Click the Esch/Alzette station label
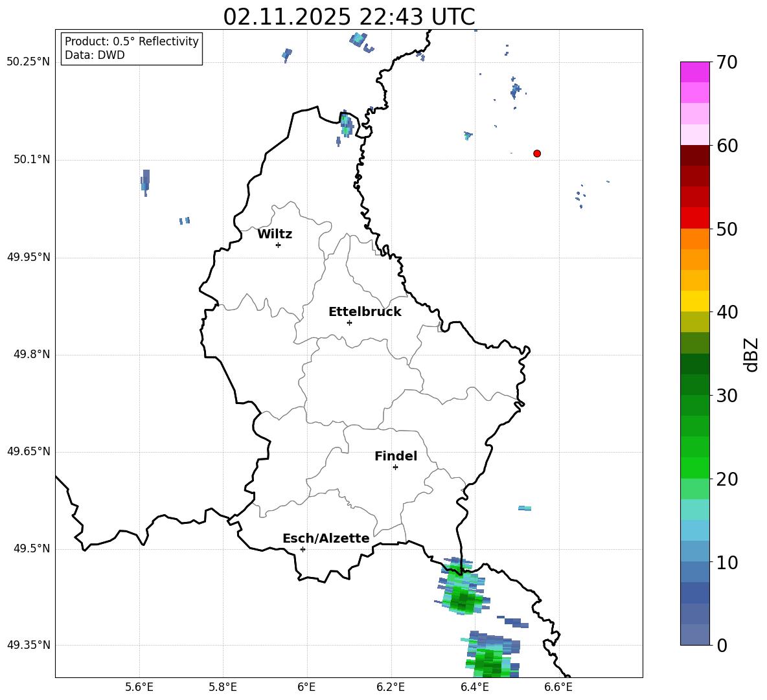 pos(326,538)
